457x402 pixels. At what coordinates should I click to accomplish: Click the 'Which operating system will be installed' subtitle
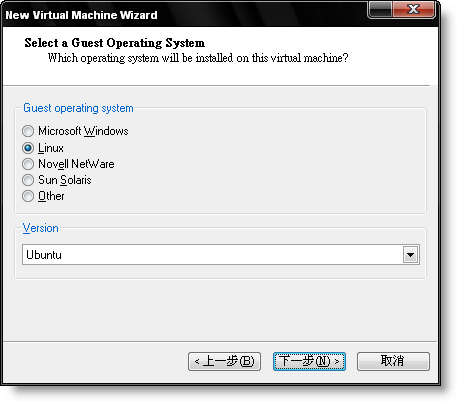pos(198,58)
